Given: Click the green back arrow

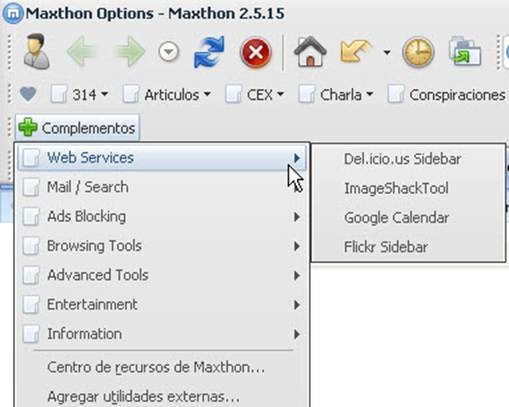Looking at the screenshot, I should [x=81, y=52].
